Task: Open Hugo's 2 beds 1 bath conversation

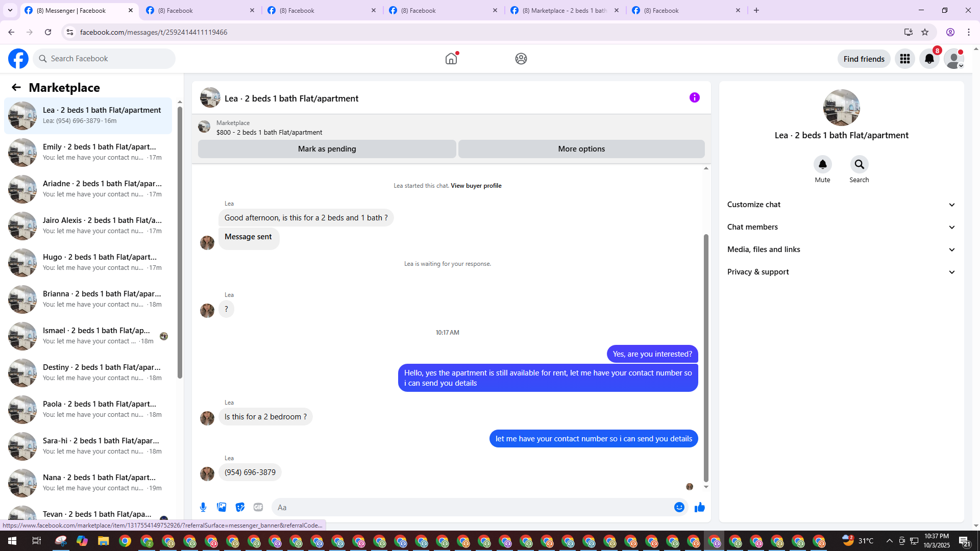Action: (88, 262)
